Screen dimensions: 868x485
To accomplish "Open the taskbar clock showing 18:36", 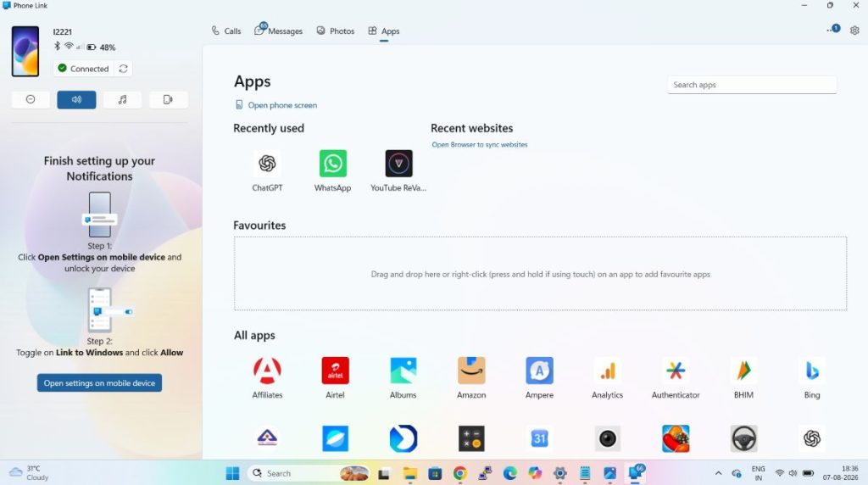I will [x=840, y=473].
